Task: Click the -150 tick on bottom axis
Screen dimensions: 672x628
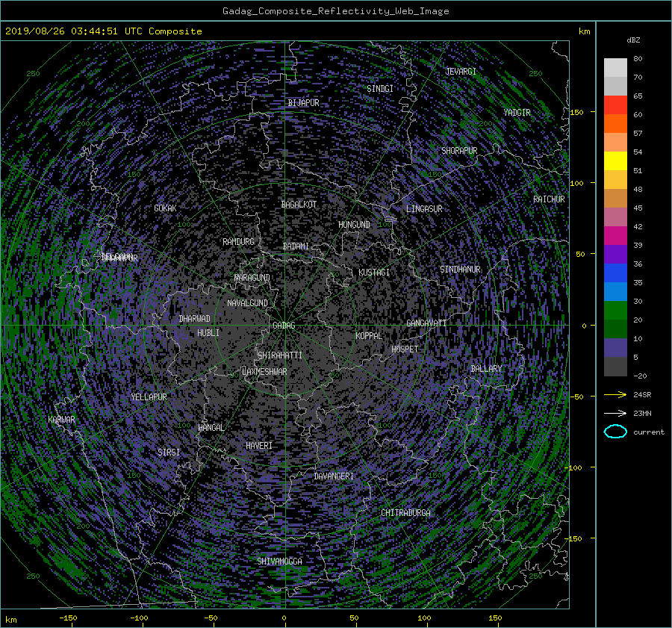Action: pyautogui.click(x=68, y=618)
